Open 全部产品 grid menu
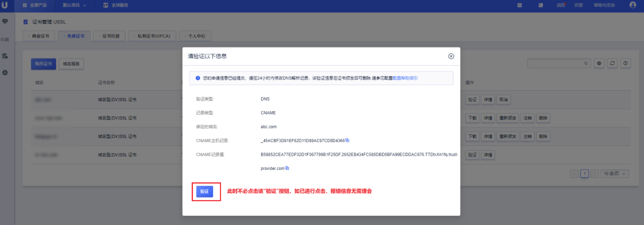The width and height of the screenshot is (644, 225). [35, 5]
